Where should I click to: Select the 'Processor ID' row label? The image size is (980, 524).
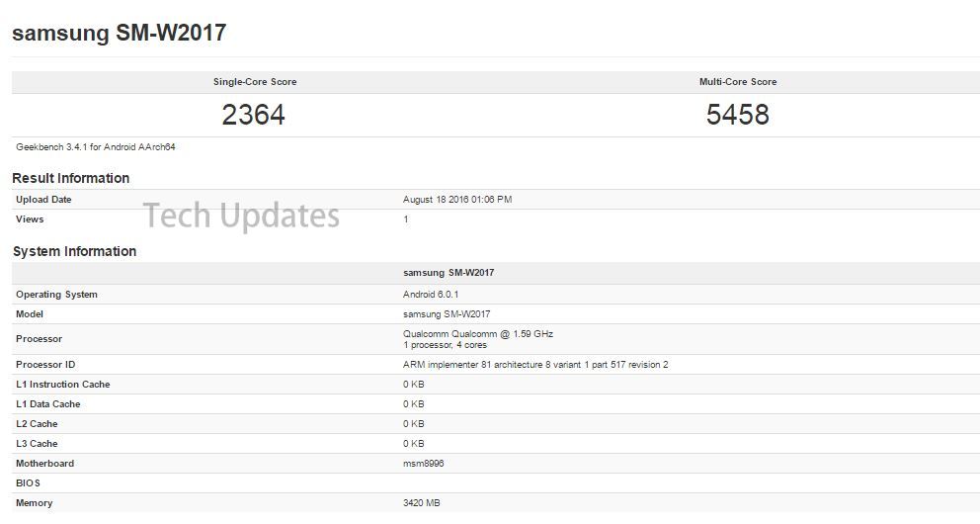pos(45,365)
